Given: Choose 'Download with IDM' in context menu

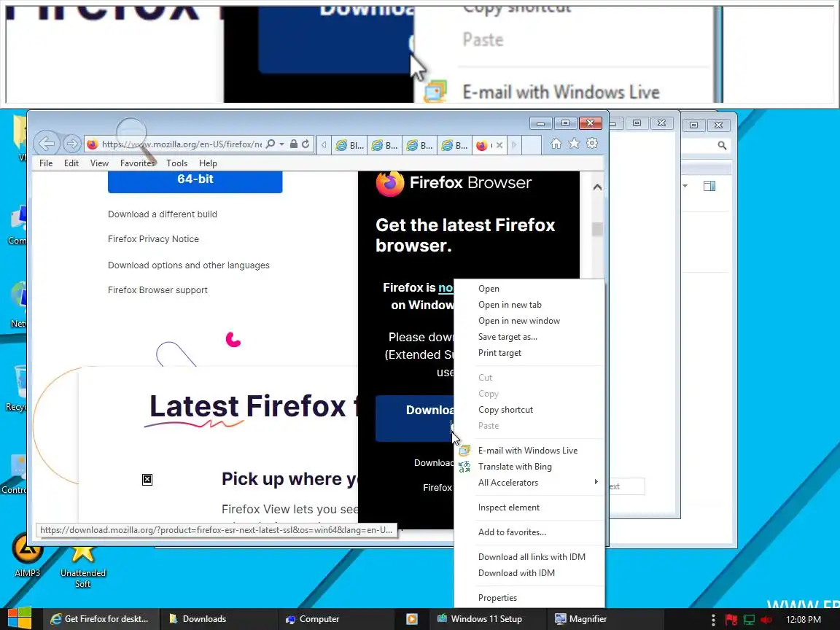Looking at the screenshot, I should pyautogui.click(x=529, y=573).
